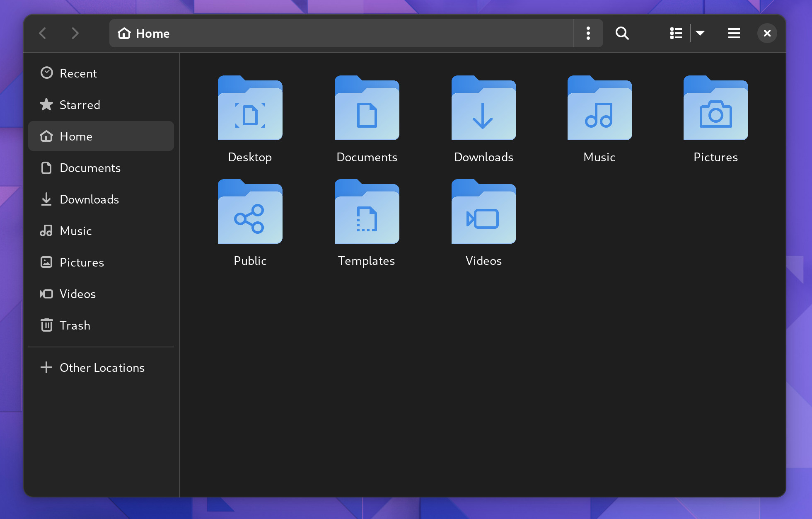Open the three-dot path bar menu
The image size is (812, 519).
588,33
